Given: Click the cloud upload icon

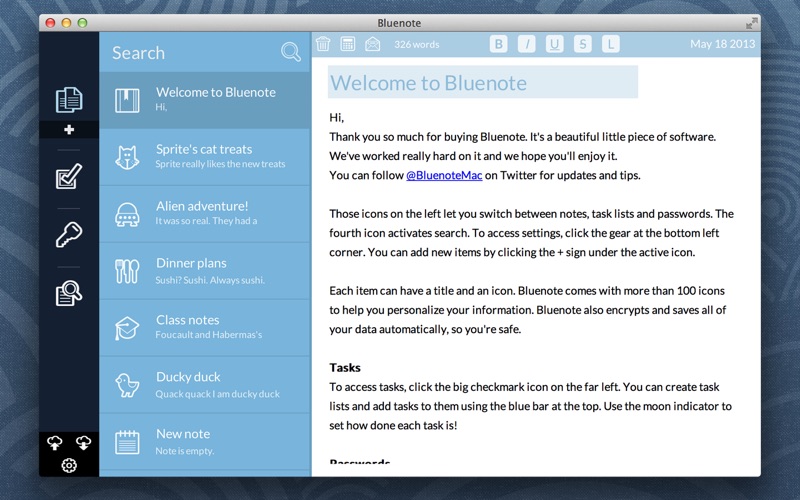Looking at the screenshot, I should 55,443.
